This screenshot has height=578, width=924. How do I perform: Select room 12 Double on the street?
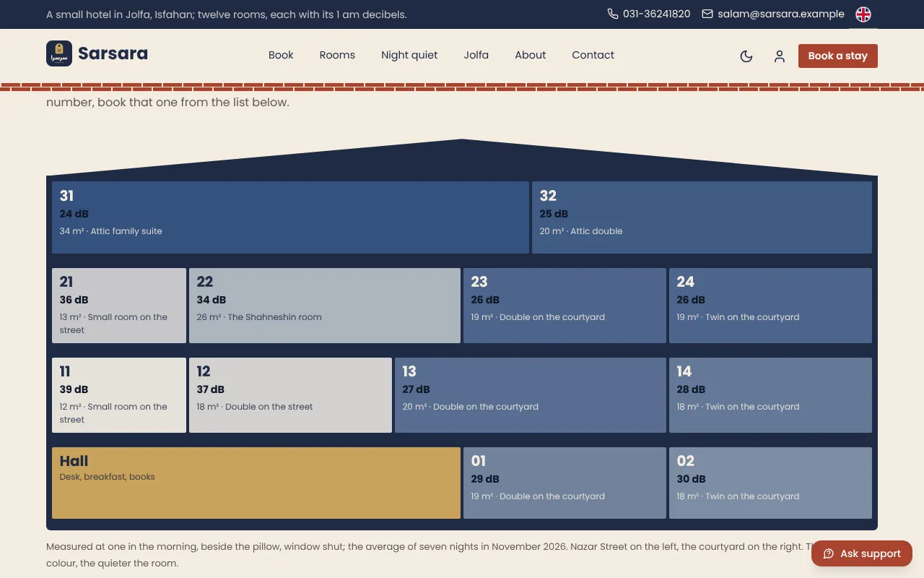coord(290,395)
